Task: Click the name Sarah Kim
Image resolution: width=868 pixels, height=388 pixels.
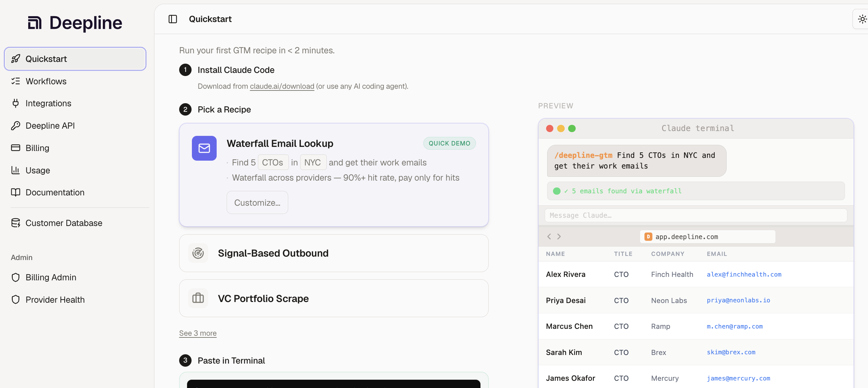Action: [x=564, y=352]
